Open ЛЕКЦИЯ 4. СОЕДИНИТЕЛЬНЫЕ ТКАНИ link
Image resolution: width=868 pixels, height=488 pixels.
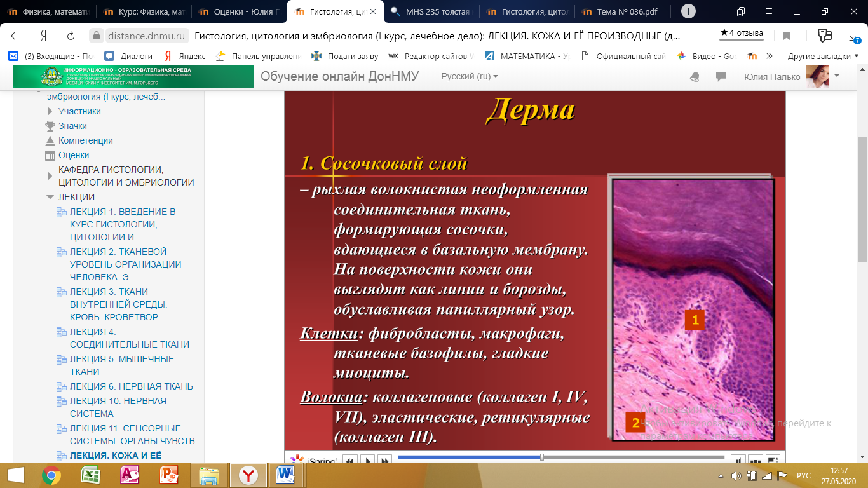point(130,338)
